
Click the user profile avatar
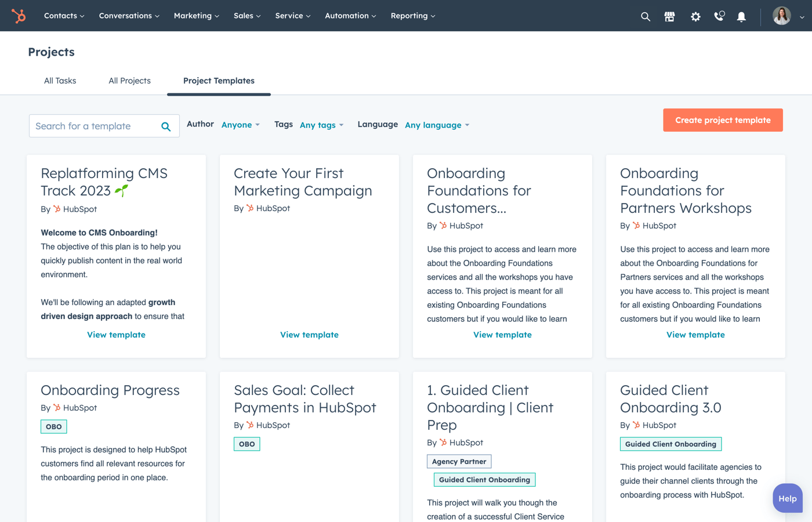782,16
